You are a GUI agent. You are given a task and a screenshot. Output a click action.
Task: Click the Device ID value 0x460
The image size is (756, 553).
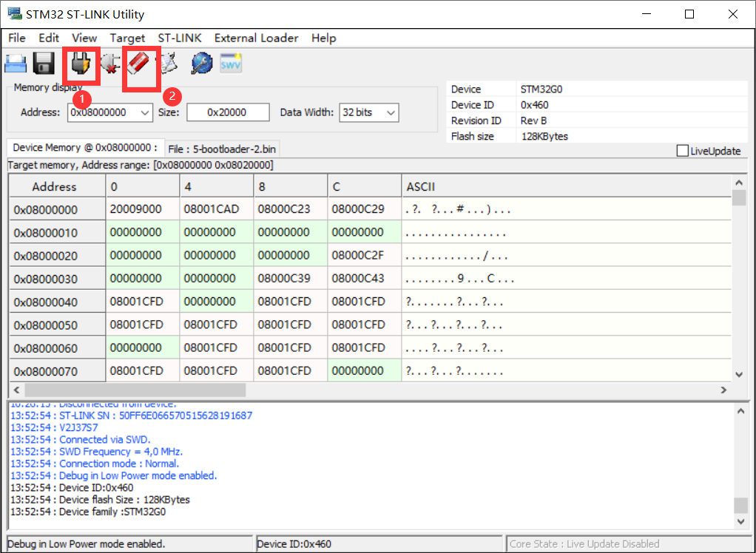[x=534, y=105]
